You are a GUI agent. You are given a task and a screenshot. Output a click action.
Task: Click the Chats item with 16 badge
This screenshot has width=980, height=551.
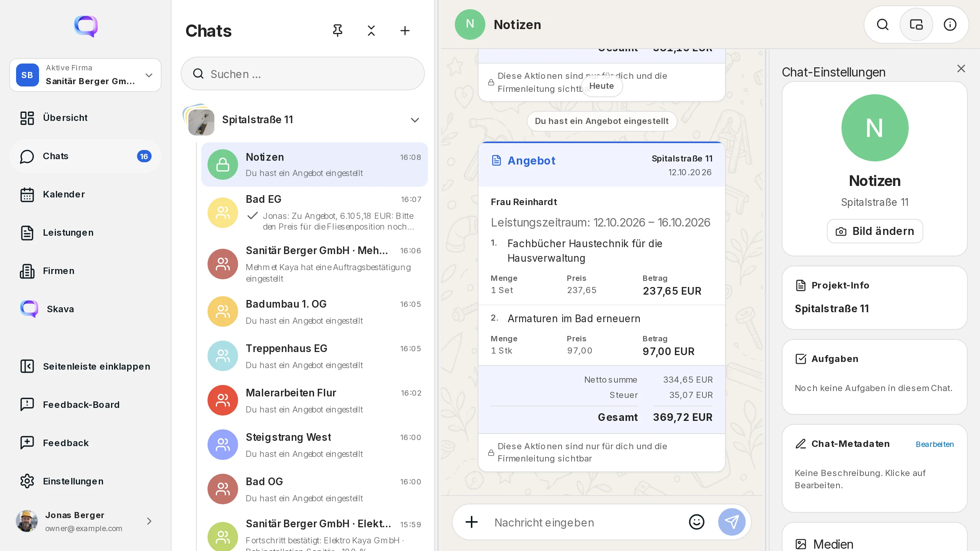[85, 156]
